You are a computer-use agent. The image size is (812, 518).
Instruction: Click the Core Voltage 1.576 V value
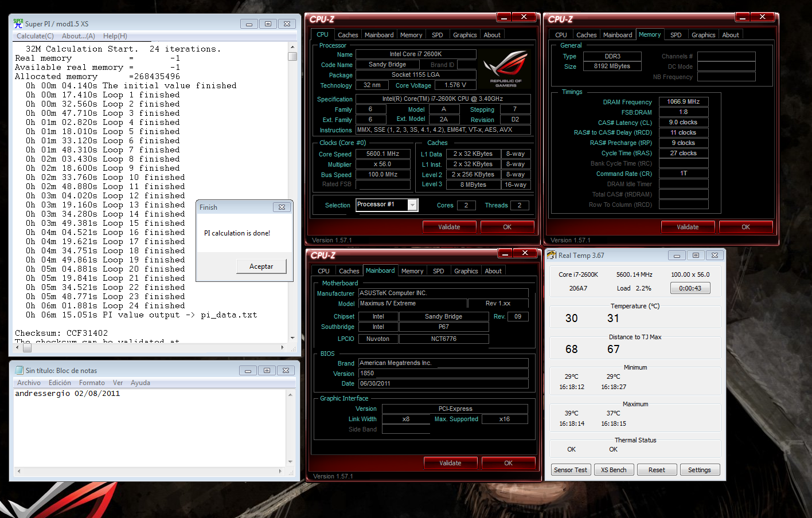[x=455, y=85]
